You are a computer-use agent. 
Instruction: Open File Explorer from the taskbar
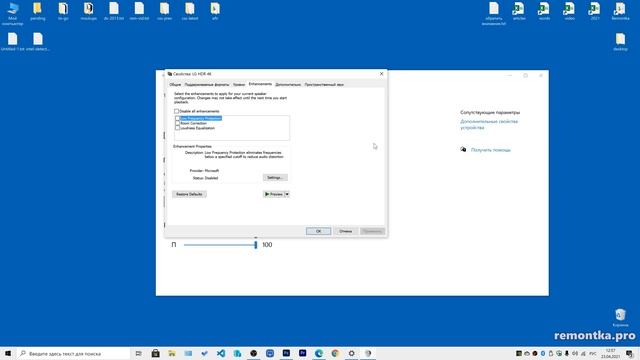click(x=172, y=353)
